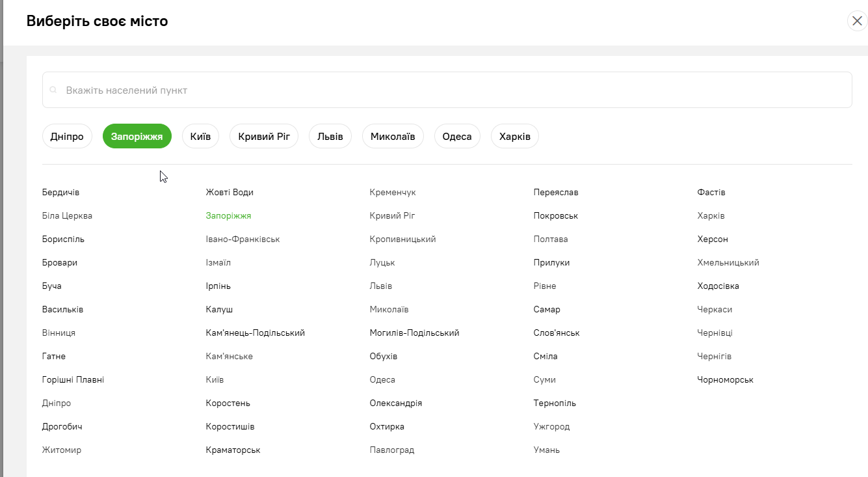Open Бердичів in the city list
Image resolution: width=868 pixels, height=477 pixels.
[60, 193]
